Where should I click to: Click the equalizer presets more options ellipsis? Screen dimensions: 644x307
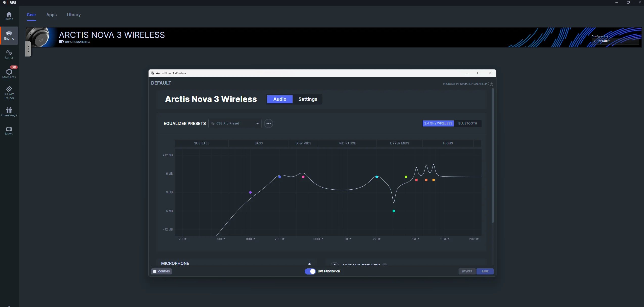(268, 123)
